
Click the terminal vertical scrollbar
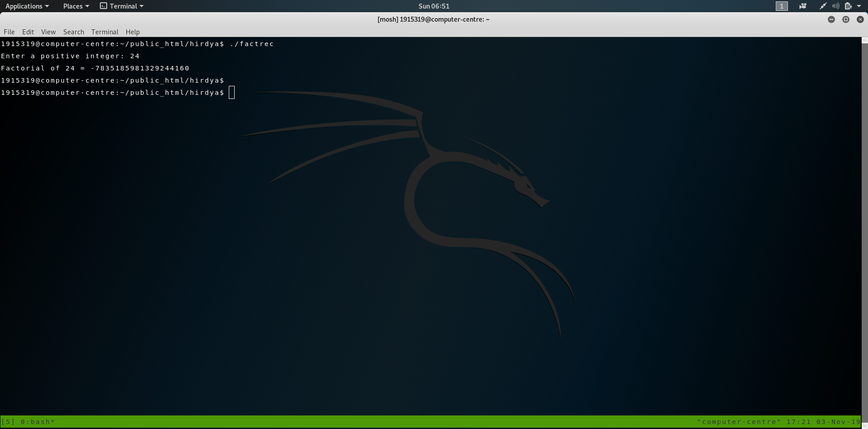coord(864,233)
